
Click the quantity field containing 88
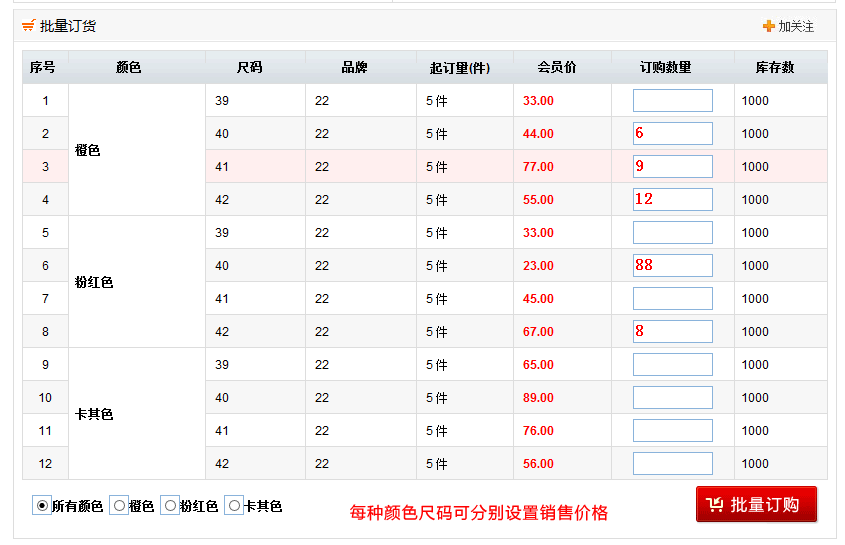tap(673, 265)
